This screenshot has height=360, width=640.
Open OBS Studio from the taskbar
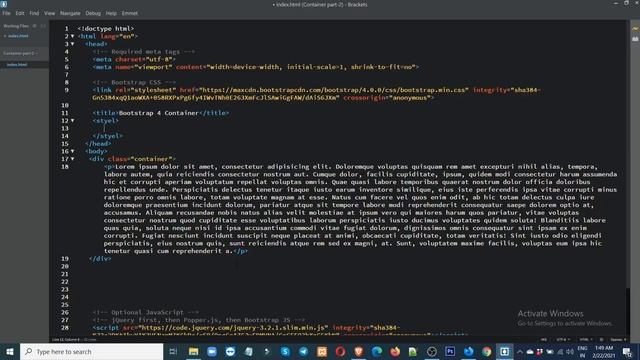point(431,351)
